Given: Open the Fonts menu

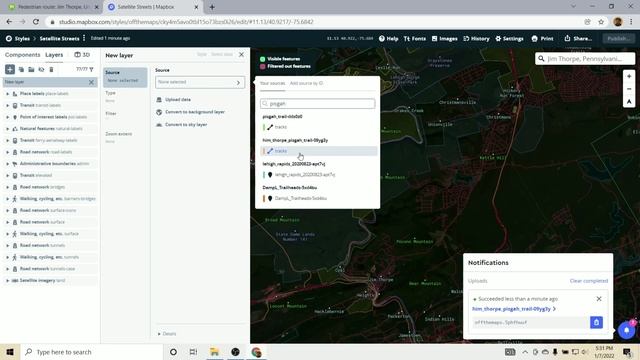Looking at the screenshot, I should click(415, 38).
